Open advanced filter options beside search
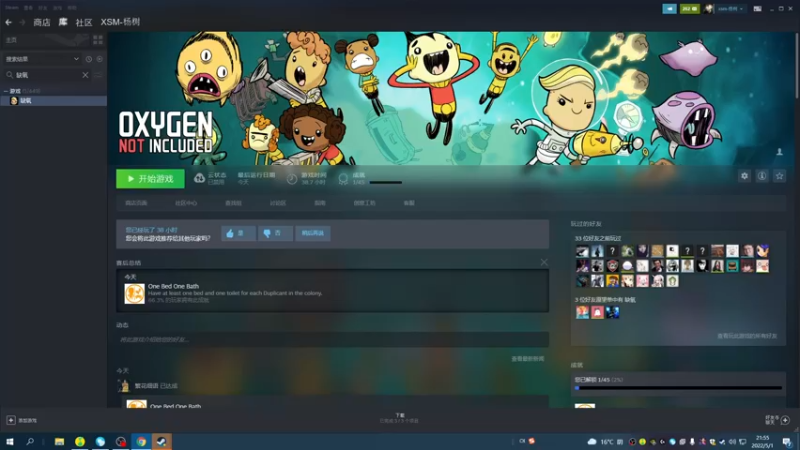Image resolution: width=800 pixels, height=450 pixels. 98,75
